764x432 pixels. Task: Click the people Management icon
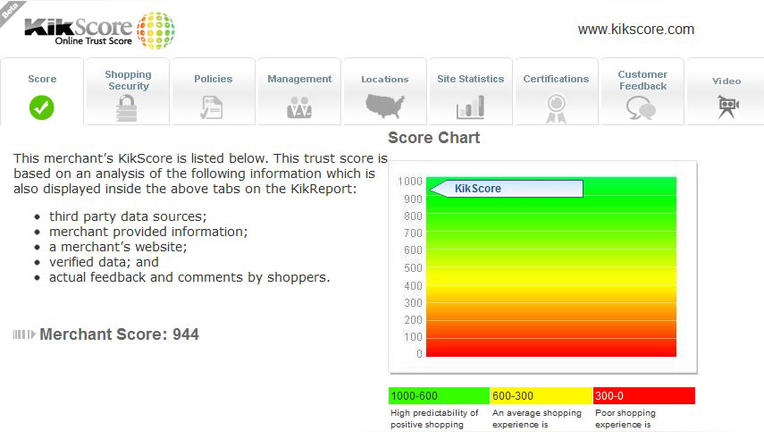299,107
